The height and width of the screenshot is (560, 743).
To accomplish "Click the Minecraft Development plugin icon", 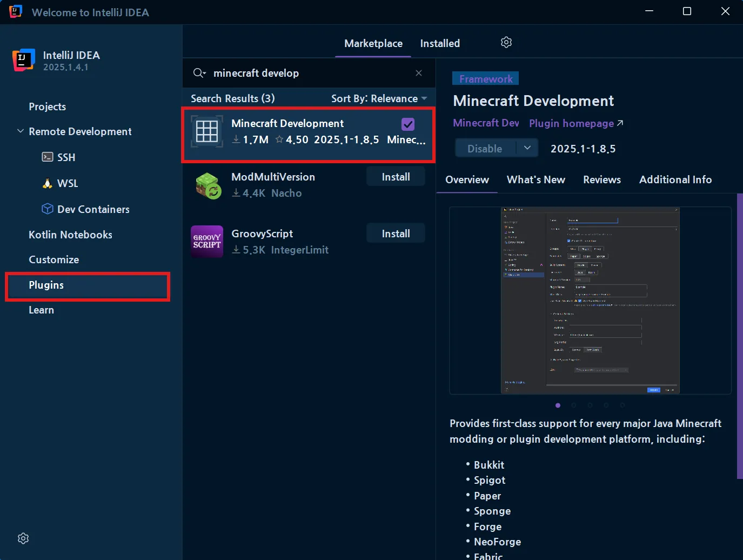I will [207, 131].
